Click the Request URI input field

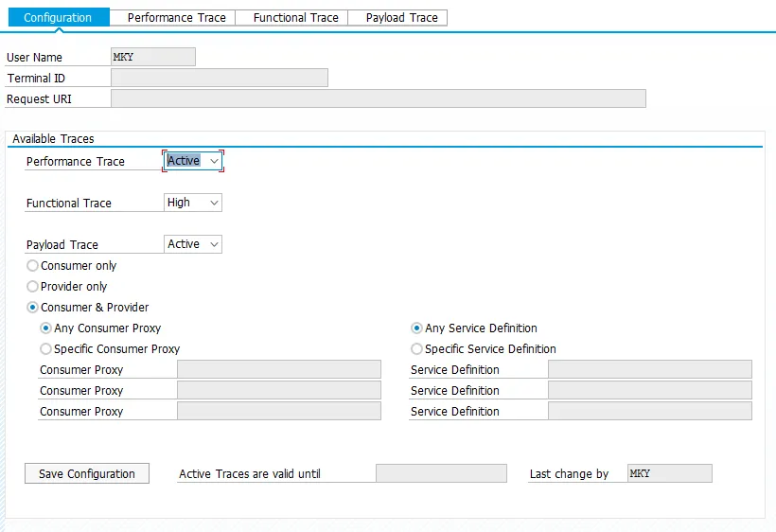[x=379, y=98]
